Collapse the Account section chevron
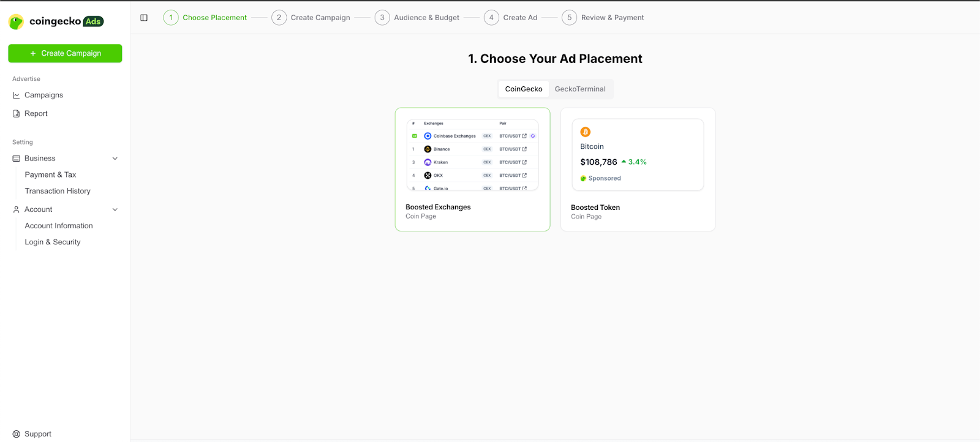 [115, 209]
